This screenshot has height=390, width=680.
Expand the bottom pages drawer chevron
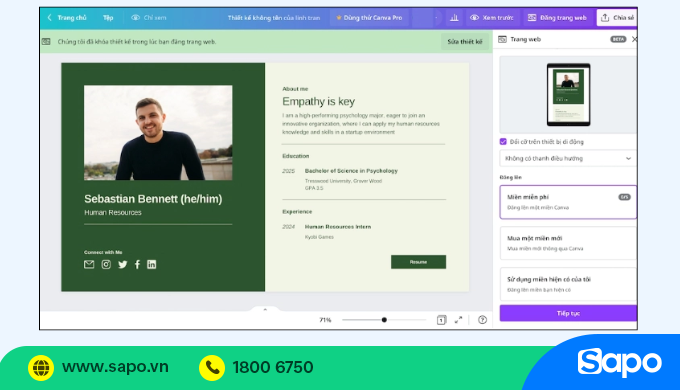[x=265, y=309]
